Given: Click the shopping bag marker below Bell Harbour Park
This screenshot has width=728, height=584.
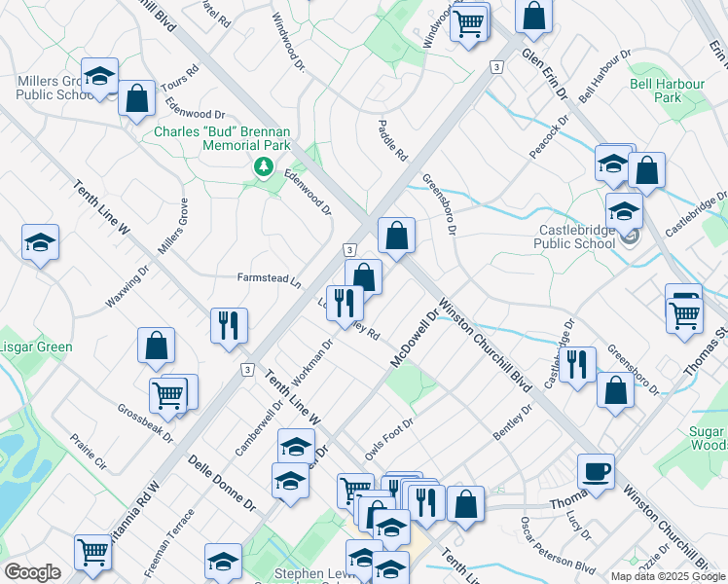Looking at the screenshot, I should (x=646, y=170).
